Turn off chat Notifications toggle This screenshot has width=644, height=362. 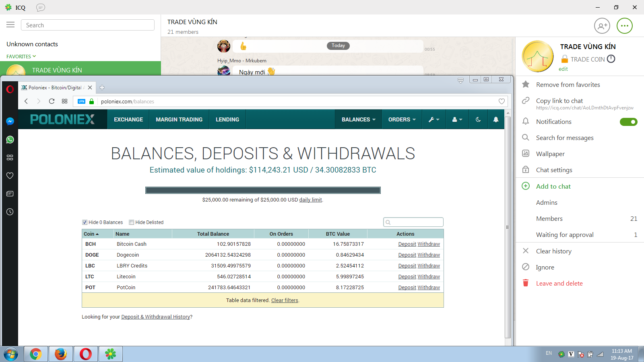tap(628, 122)
